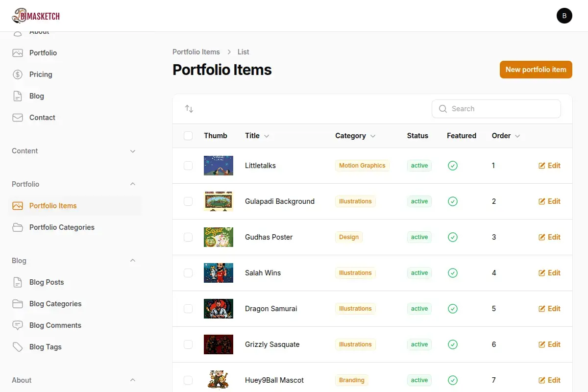588x392 pixels.
Task: Select the Dragon Samurai row checkbox
Action: click(x=188, y=309)
